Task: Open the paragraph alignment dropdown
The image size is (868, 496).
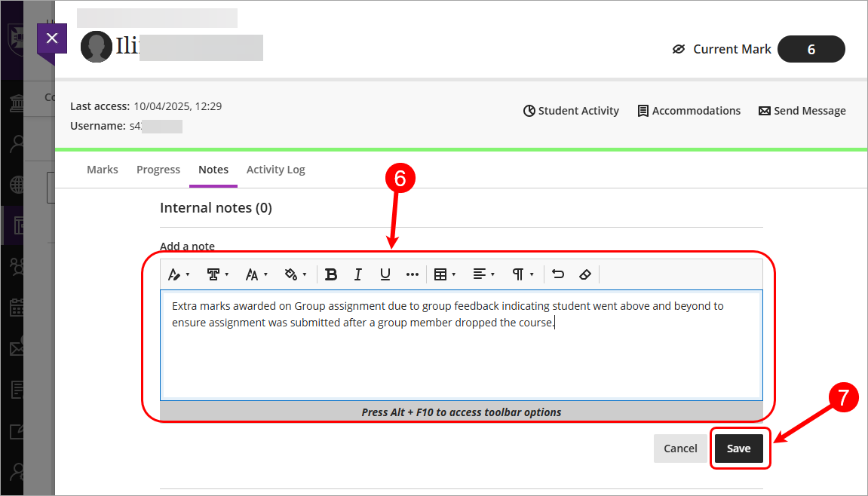Action: click(483, 274)
